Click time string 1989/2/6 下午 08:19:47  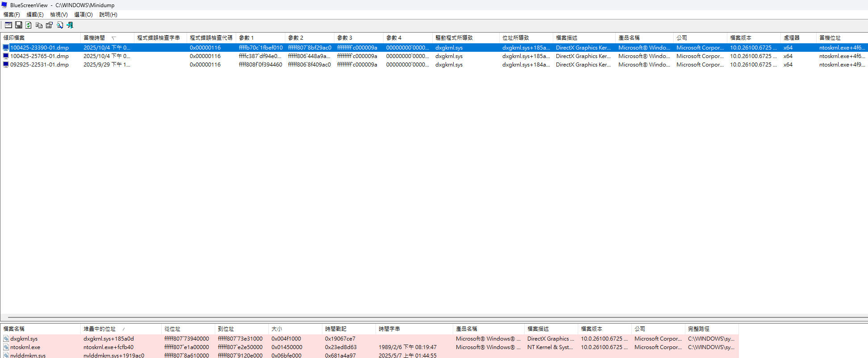click(x=408, y=347)
